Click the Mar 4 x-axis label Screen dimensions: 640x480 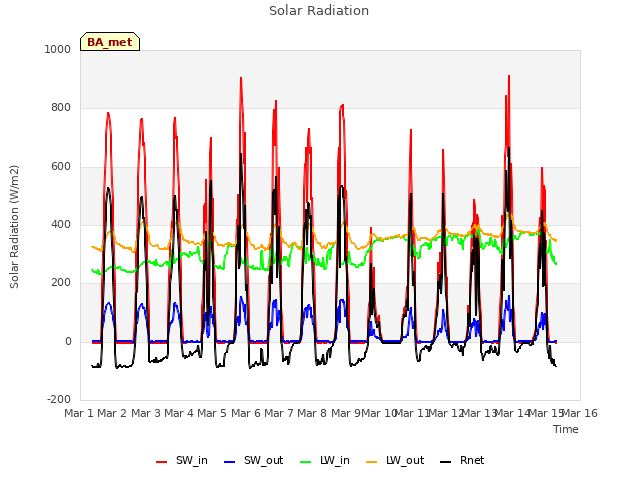(179, 413)
